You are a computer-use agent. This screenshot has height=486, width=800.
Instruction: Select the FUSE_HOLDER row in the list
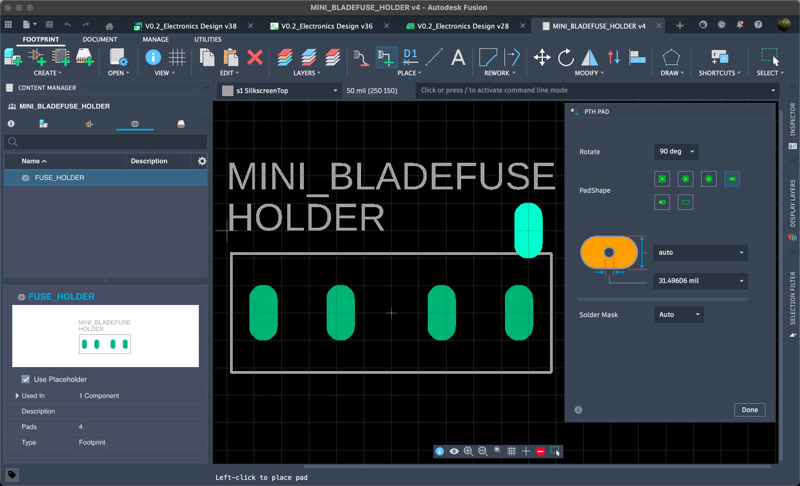(106, 177)
